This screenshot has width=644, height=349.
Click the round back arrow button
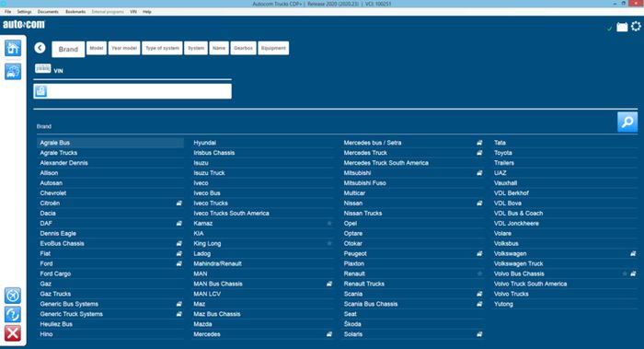coord(40,48)
